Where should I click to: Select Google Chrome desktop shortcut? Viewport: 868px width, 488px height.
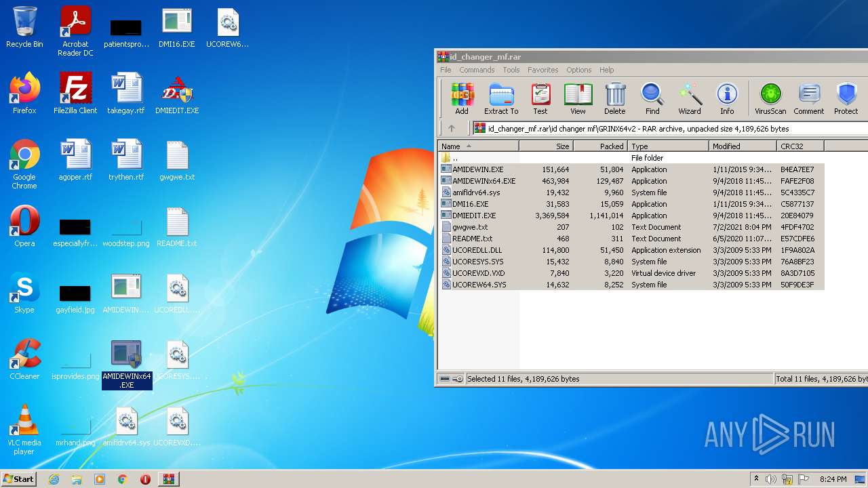tap(24, 164)
